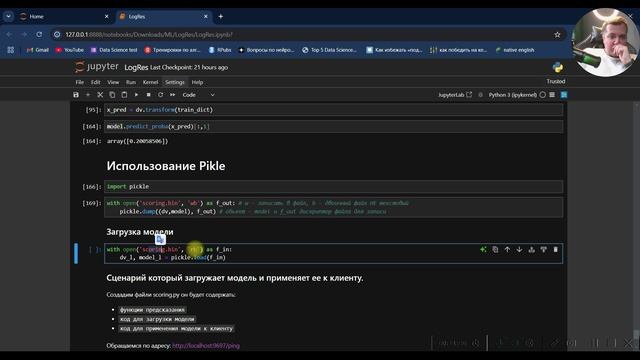Viewport: 640px width, 360px height.
Task: Duplicate the active cell via cell toolbar
Action: pos(495,249)
